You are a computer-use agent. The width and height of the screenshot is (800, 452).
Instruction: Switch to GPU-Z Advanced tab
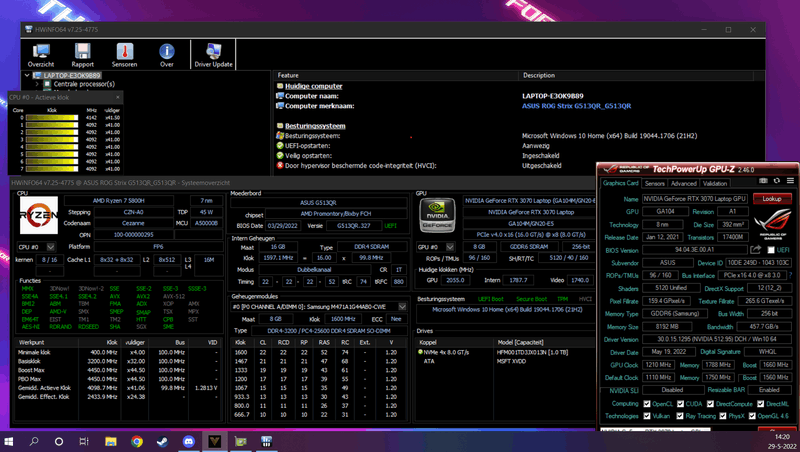(x=684, y=183)
